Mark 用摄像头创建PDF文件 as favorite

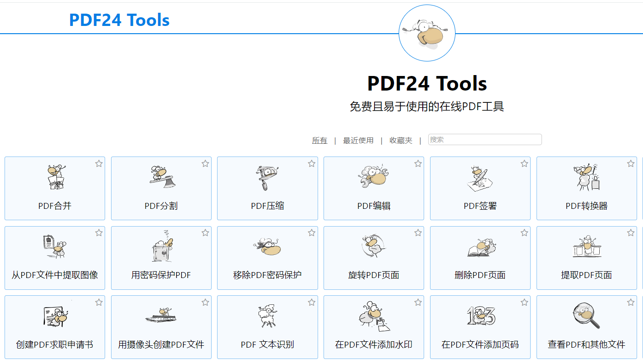(x=205, y=303)
